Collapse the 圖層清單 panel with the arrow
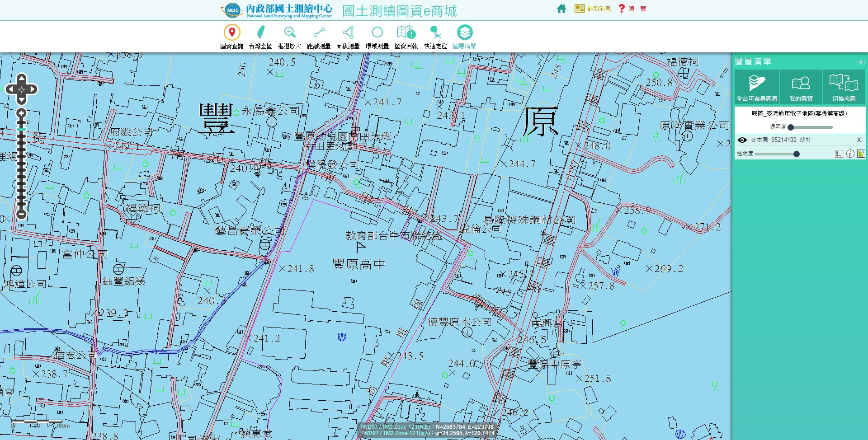 [x=859, y=62]
